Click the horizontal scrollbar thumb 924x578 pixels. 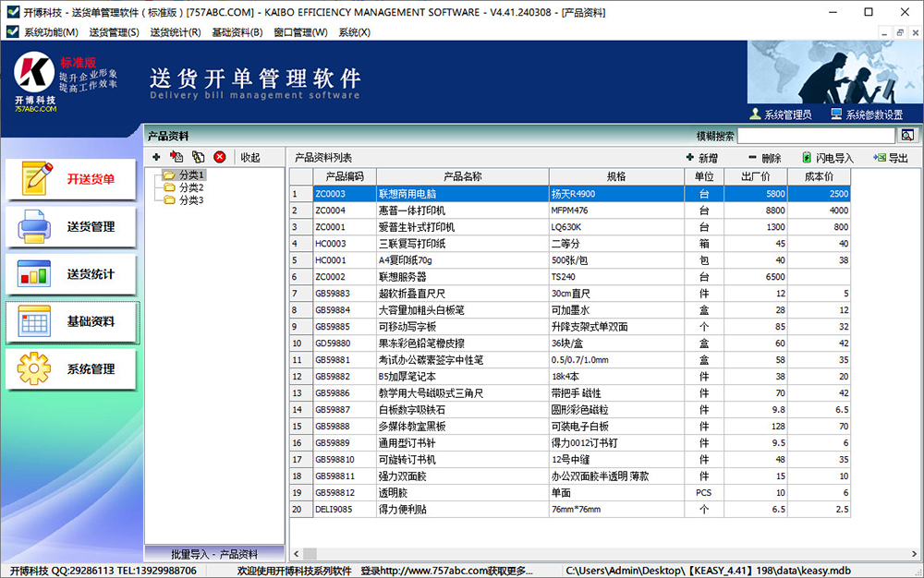click(x=310, y=554)
